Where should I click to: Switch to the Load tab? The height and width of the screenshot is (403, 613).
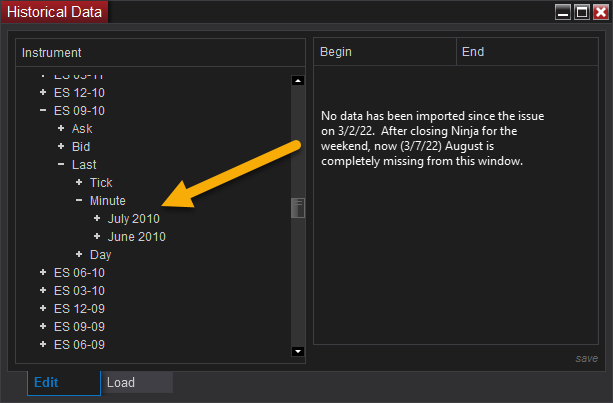coord(137,382)
